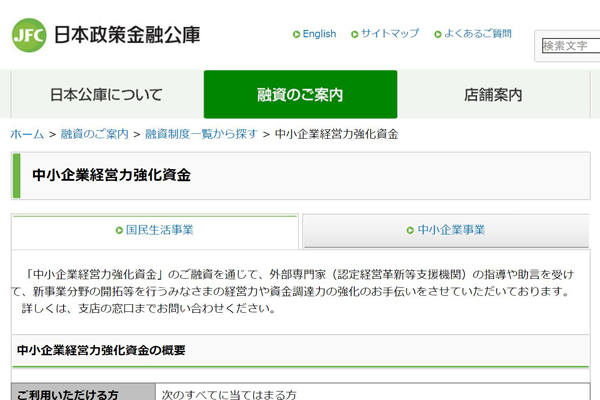Click breadcrumb text 中小企業経営力強化資金
Screen dimensions: 600x400
(x=337, y=134)
